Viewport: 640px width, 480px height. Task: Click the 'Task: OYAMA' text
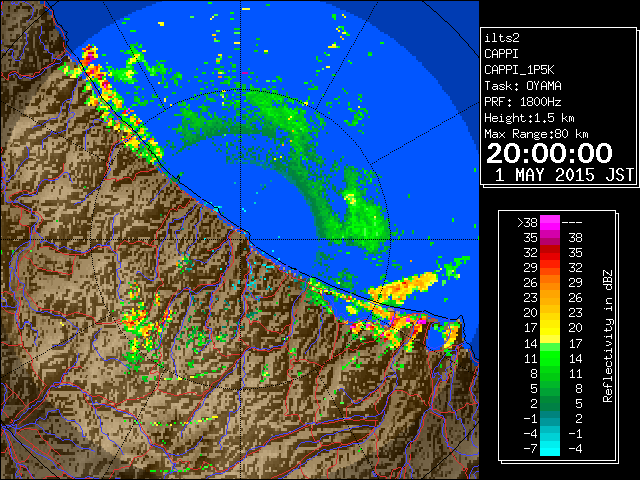[523, 86]
